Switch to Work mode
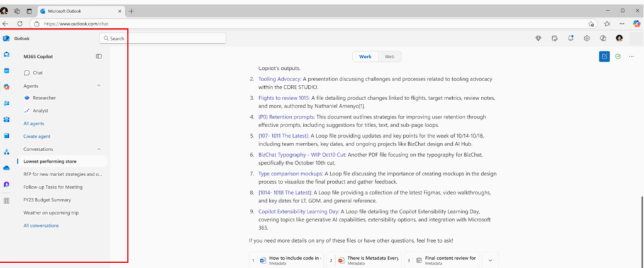 pos(365,57)
